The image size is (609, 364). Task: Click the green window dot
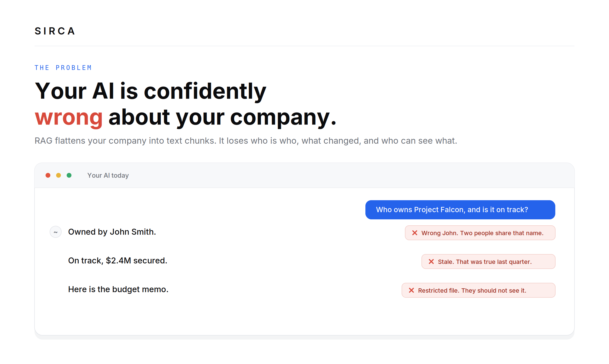(x=69, y=175)
